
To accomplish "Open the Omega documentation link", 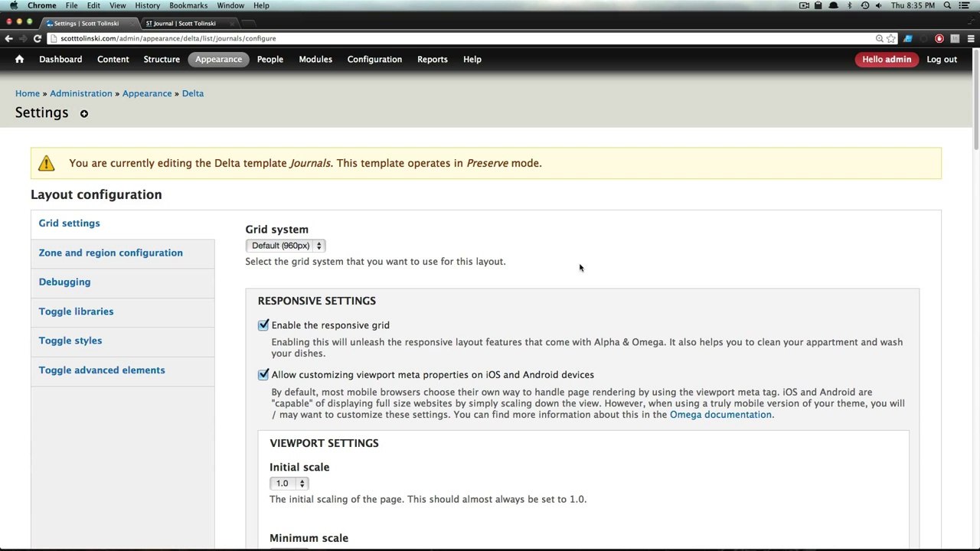I will 720,415.
